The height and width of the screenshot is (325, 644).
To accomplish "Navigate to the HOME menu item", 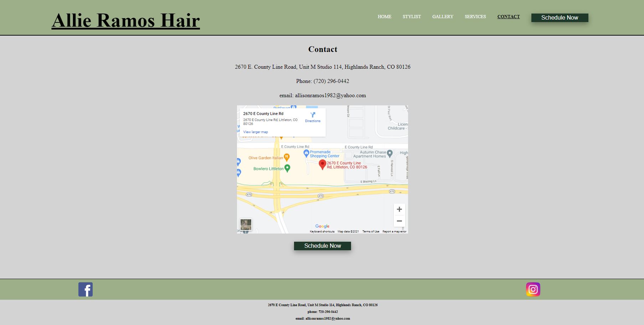I will click(x=385, y=16).
